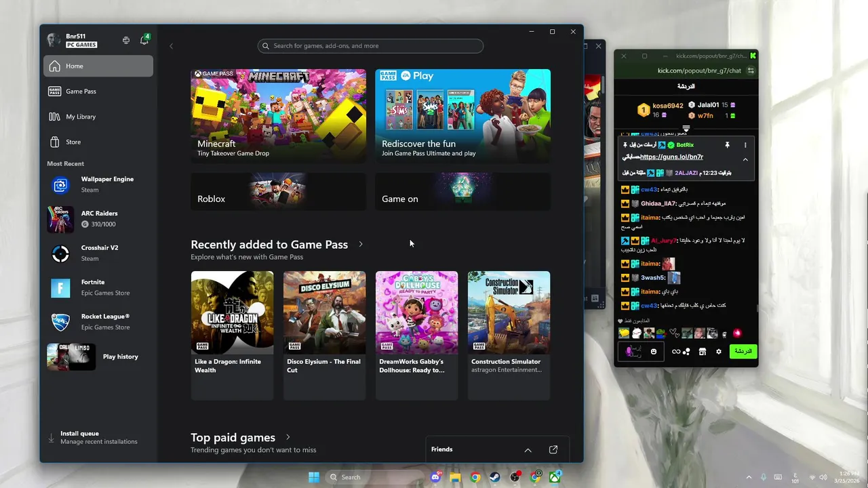This screenshot has width=868, height=488.
Task: Click w7fn in chat leaderboard
Action: pyautogui.click(x=705, y=116)
